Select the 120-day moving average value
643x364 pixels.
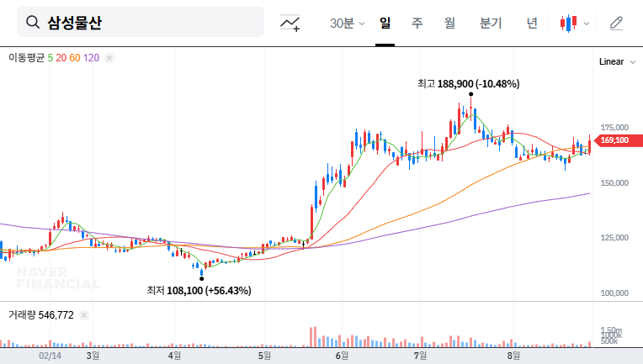point(91,58)
